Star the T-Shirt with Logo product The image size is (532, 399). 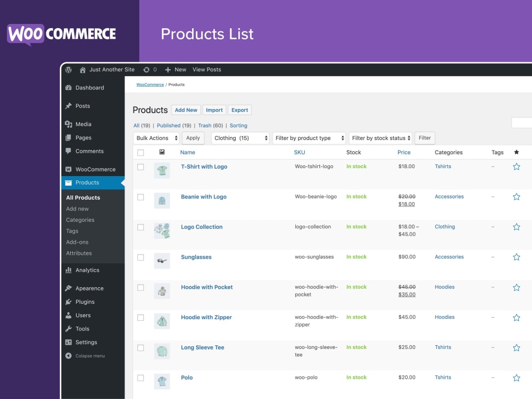516,167
